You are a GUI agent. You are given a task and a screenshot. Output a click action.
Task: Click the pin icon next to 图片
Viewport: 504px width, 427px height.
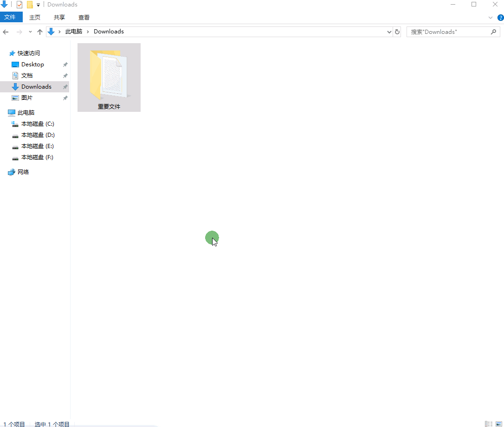point(65,98)
